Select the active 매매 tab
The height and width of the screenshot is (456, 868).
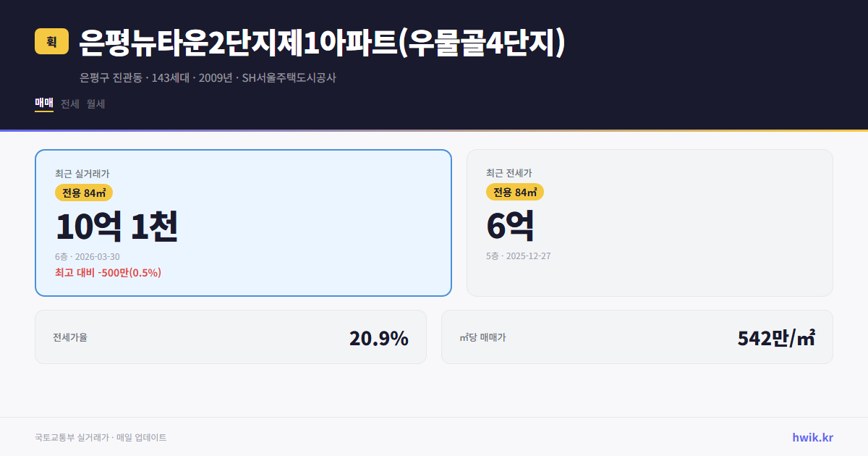[x=43, y=104]
